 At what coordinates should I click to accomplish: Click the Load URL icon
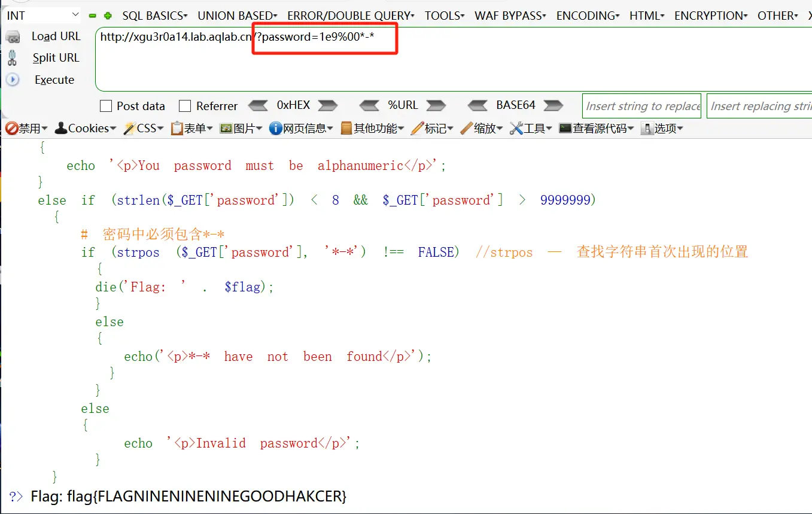click(13, 37)
